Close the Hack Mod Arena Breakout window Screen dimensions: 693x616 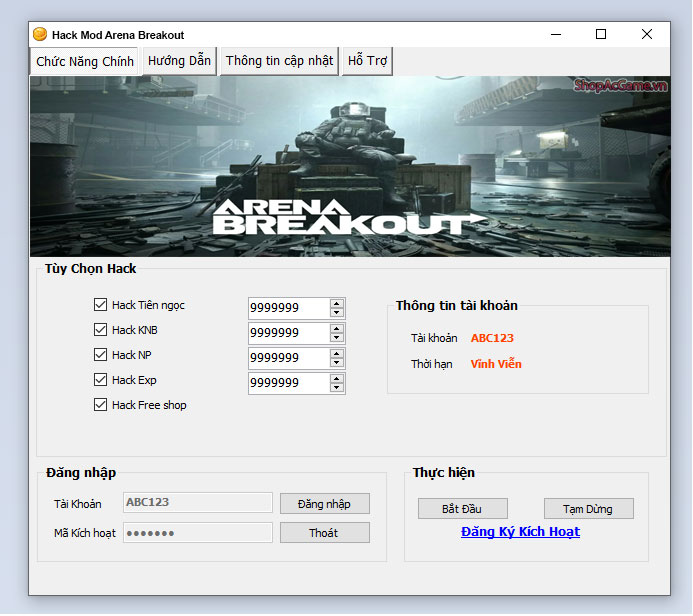[x=647, y=34]
